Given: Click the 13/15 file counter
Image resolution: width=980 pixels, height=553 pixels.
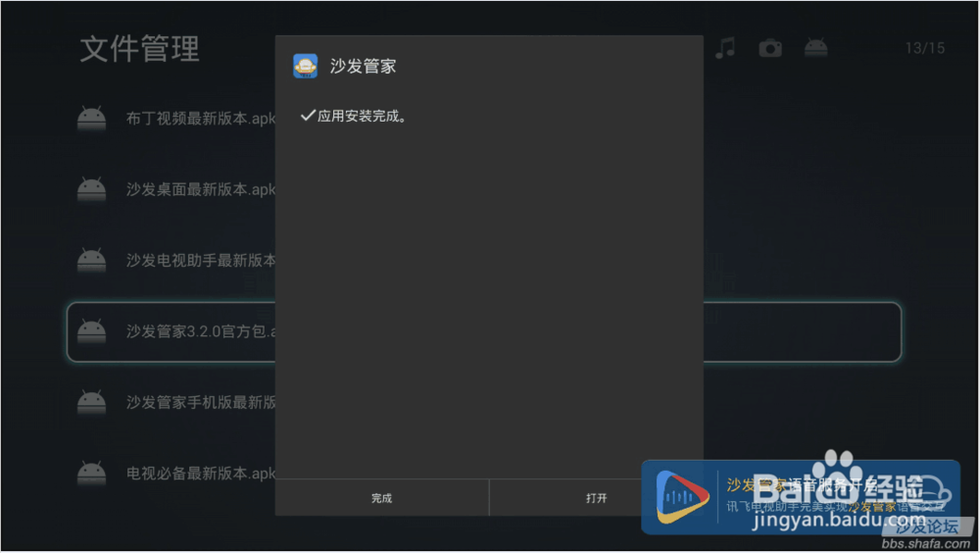Looking at the screenshot, I should pos(925,48).
